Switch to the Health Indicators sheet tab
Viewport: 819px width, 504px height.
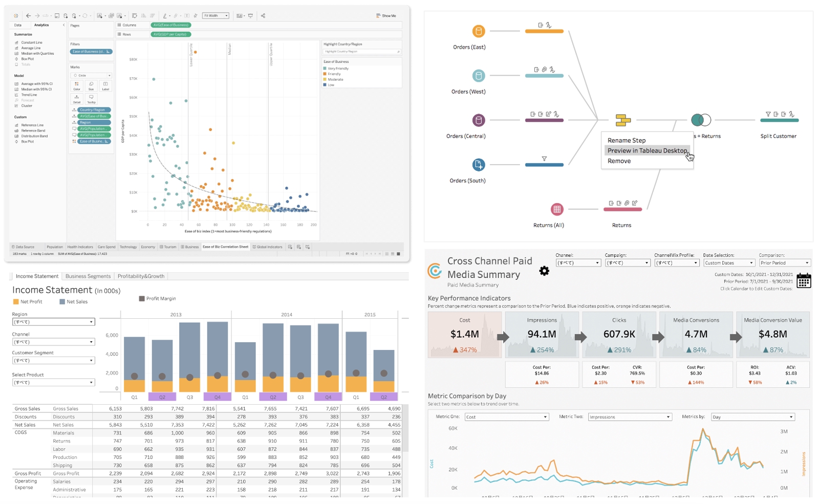click(80, 247)
